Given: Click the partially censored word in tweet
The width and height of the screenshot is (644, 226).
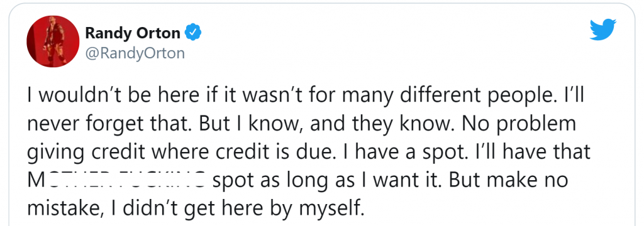Looking at the screenshot, I should tap(117, 180).
